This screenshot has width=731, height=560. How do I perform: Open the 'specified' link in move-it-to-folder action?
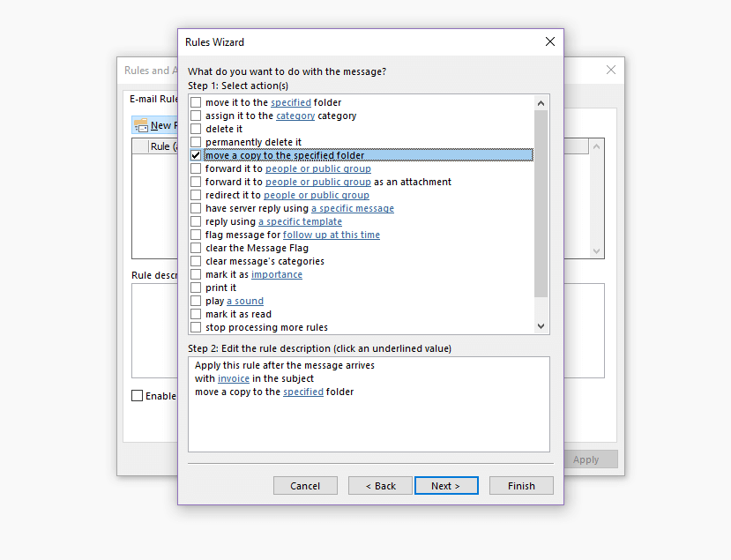click(291, 102)
